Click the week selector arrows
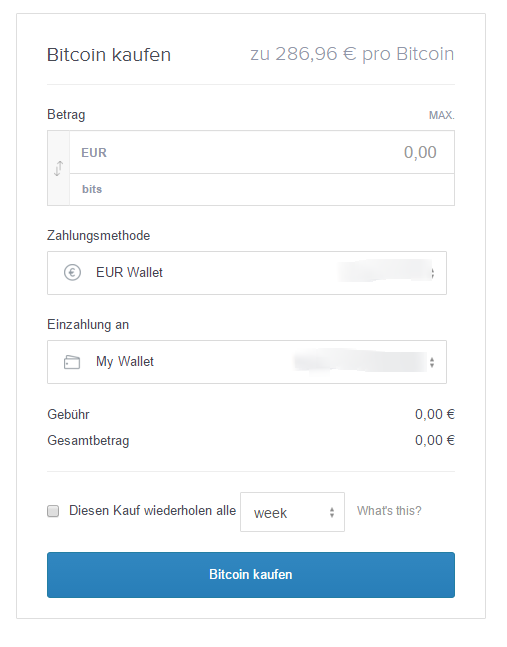Image resolution: width=507 pixels, height=647 pixels. pos(332,512)
